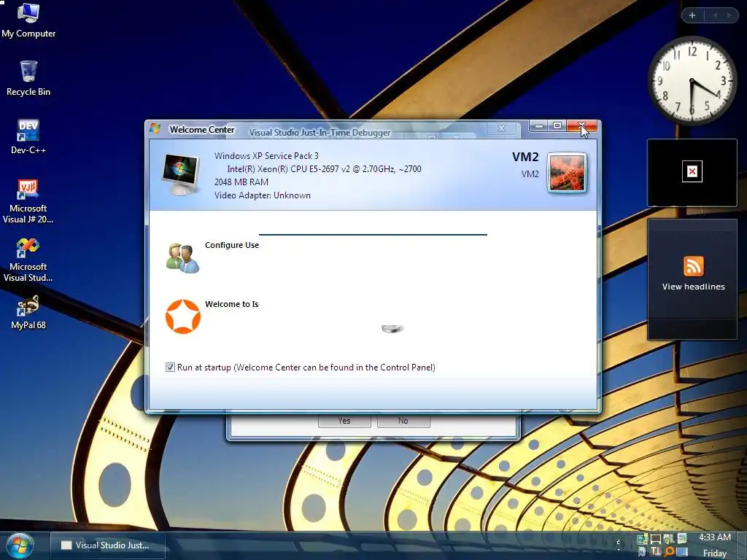Select the MyPal 68 browser shortcut

click(28, 312)
